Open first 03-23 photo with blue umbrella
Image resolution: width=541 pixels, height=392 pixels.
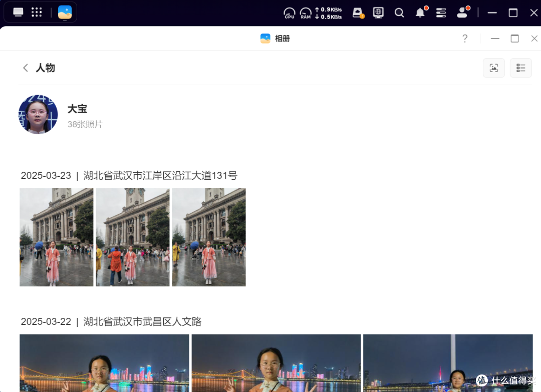pyautogui.click(x=56, y=237)
